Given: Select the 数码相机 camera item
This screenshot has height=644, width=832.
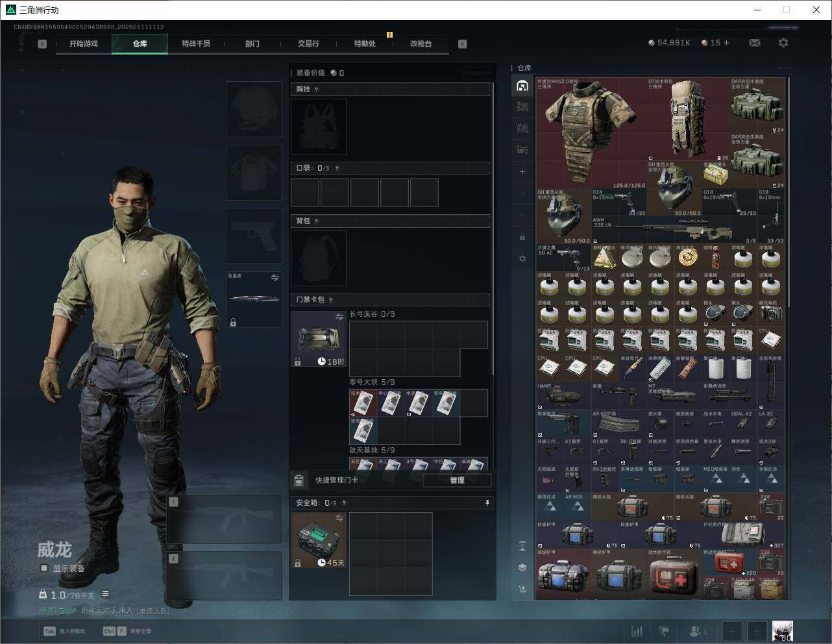Looking at the screenshot, I should tap(770, 313).
